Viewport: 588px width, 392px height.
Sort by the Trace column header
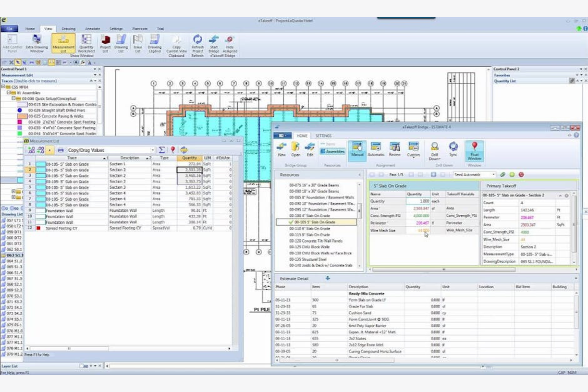(72, 158)
